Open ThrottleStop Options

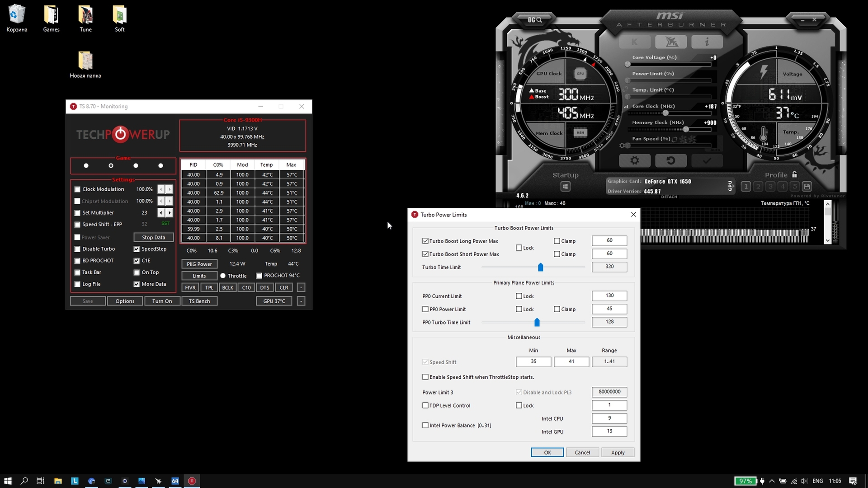[125, 301]
